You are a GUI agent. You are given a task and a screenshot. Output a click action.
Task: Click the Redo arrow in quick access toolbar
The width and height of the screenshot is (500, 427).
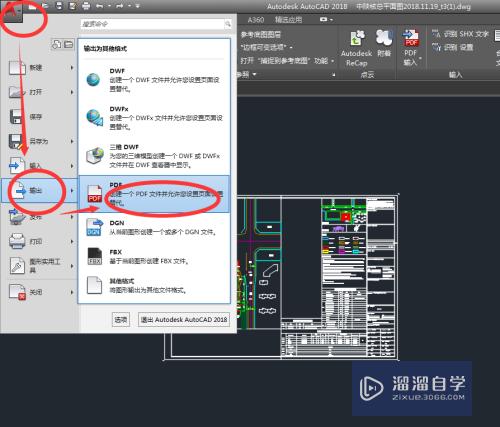tap(120, 6)
